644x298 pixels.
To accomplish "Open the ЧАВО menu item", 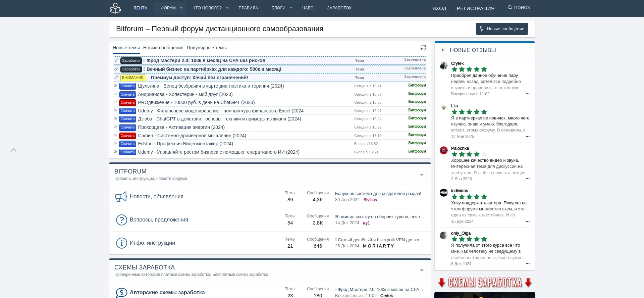I will (308, 8).
